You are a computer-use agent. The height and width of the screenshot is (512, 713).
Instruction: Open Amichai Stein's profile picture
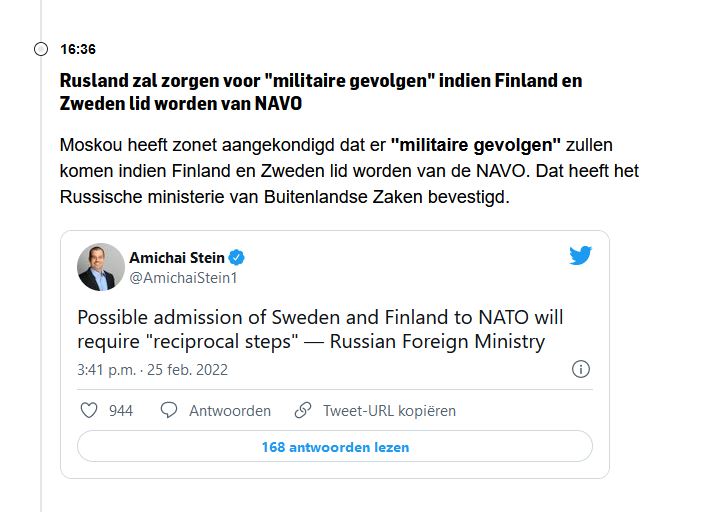point(101,267)
